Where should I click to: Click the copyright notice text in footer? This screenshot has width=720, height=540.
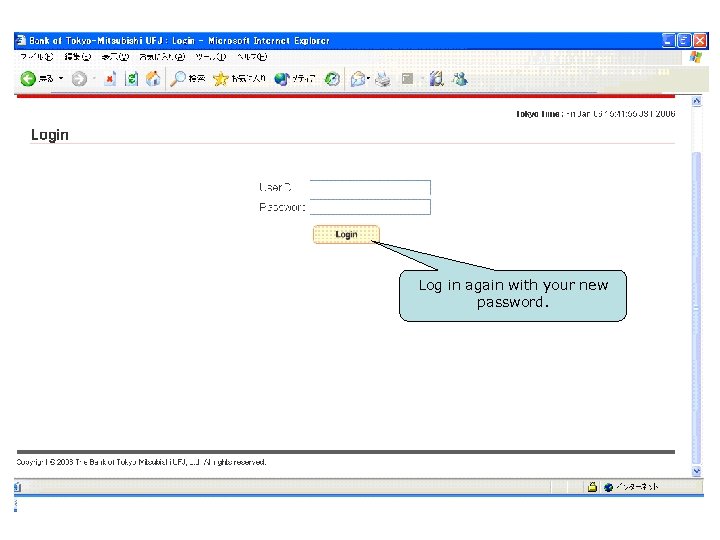pos(141,462)
